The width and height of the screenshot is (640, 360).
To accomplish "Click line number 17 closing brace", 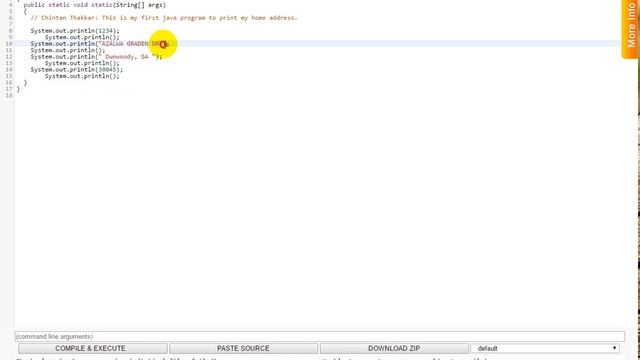I will click(18, 89).
